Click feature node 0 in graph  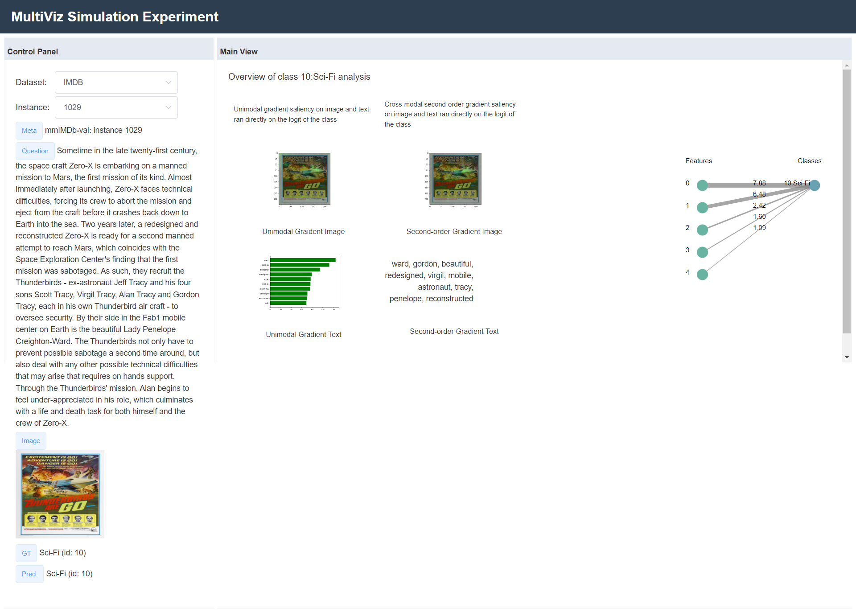tap(702, 185)
